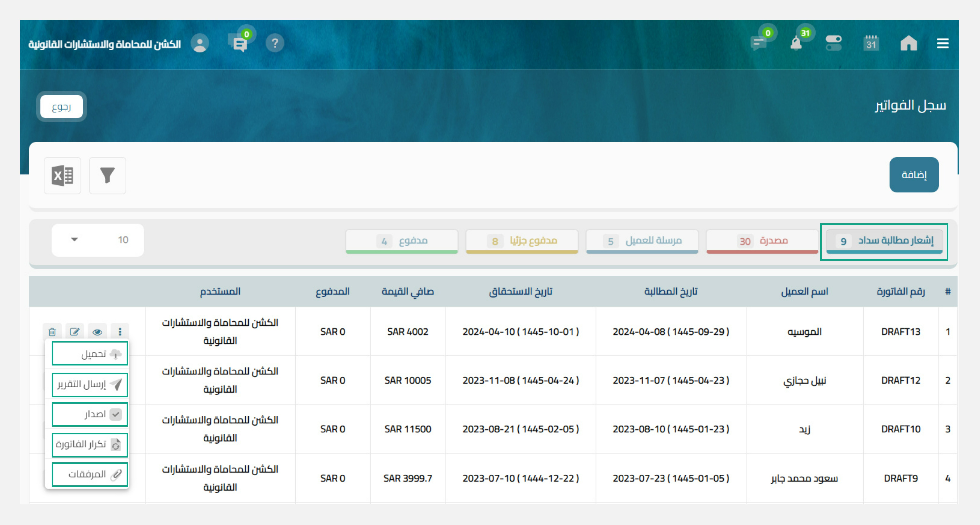Choose تحميل from the actions menu
The width and height of the screenshot is (980, 525).
click(90, 354)
